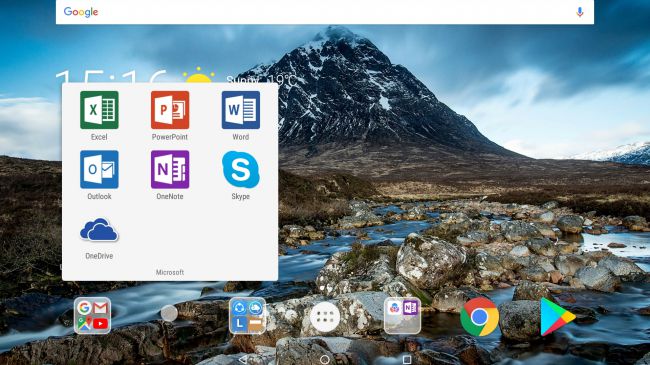Open the app drawer button
650x365 pixels.
(x=325, y=317)
